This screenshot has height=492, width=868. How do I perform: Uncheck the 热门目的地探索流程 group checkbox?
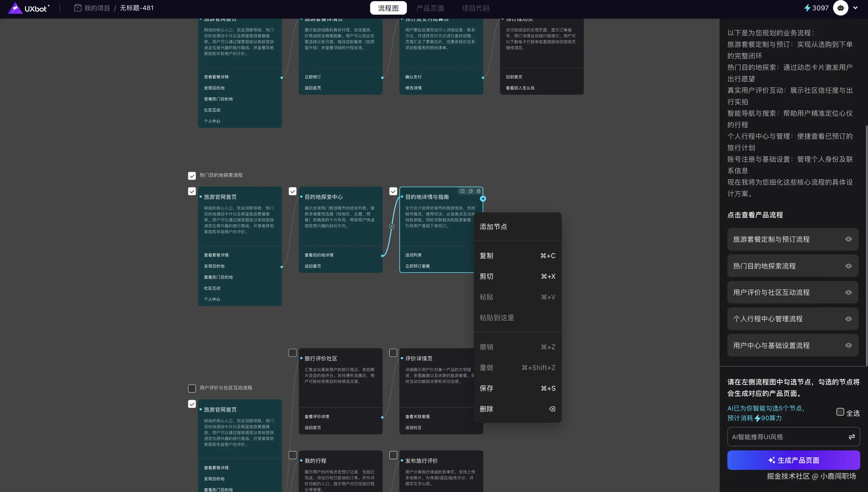click(x=192, y=176)
